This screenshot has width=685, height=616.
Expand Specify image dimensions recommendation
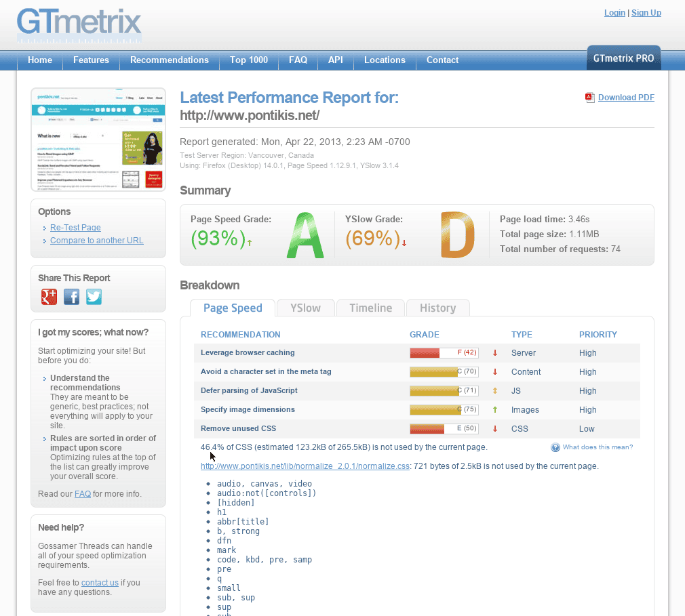pyautogui.click(x=248, y=409)
